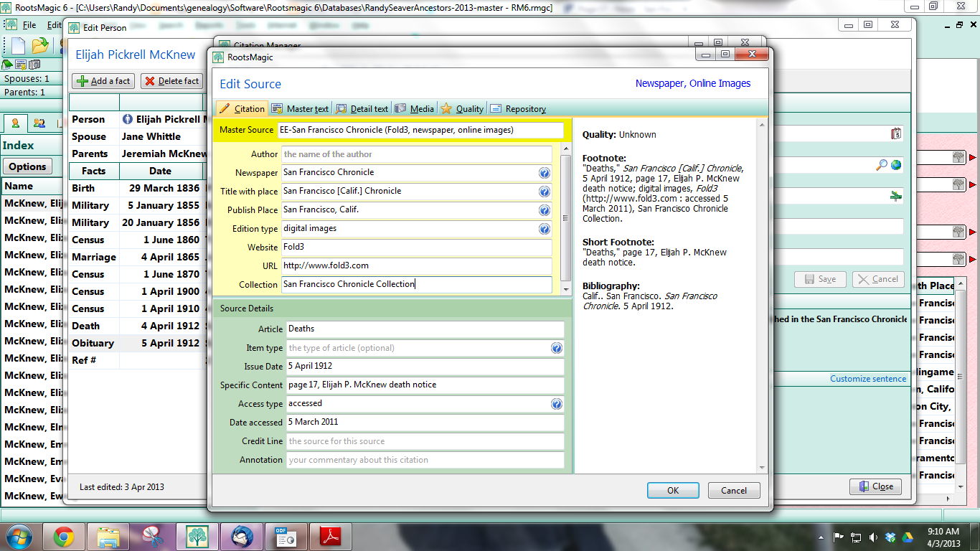The height and width of the screenshot is (551, 980).
Task: Click the URL field
Action: tap(416, 266)
